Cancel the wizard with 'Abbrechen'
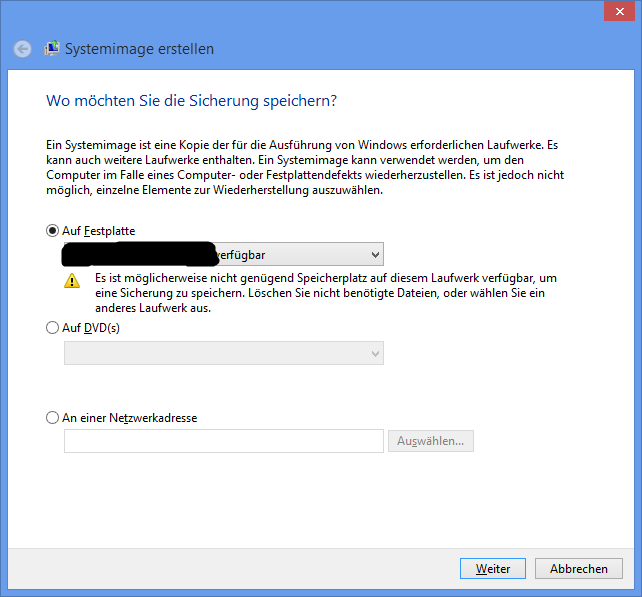642x597 pixels. [x=579, y=568]
